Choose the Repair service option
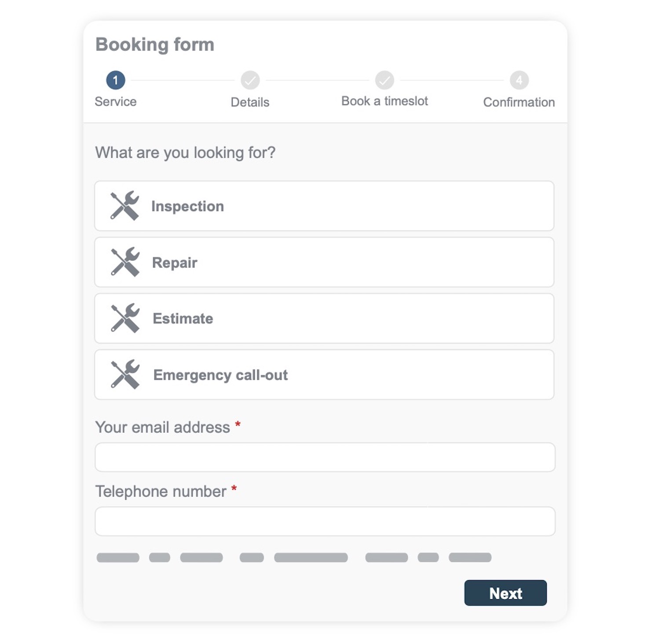 click(324, 262)
